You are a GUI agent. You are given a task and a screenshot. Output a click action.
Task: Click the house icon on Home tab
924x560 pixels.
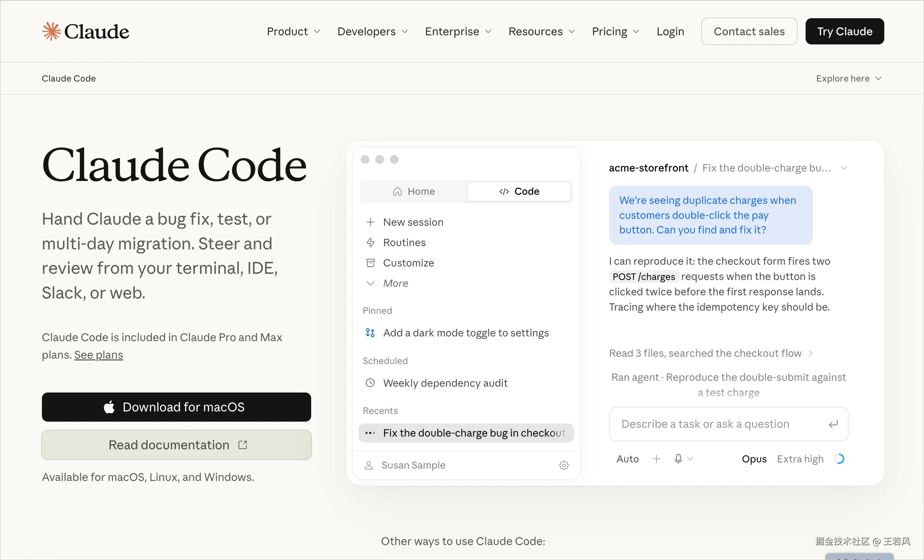pyautogui.click(x=398, y=192)
